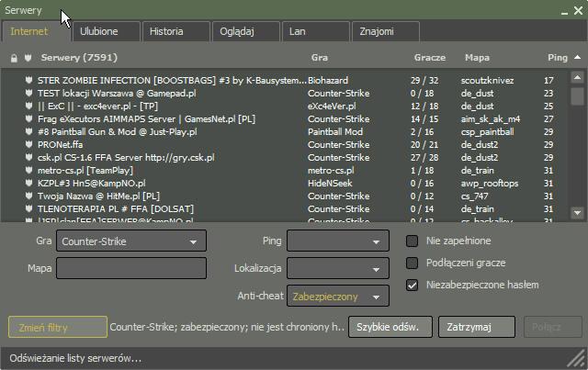Click the HideNSeek game cell
588x370 pixels.
point(330,183)
